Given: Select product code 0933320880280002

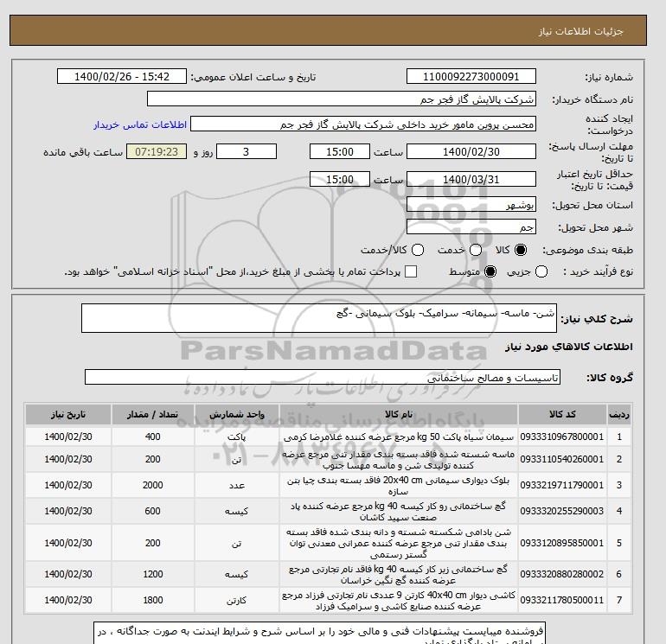Looking at the screenshot, I should point(562,574).
